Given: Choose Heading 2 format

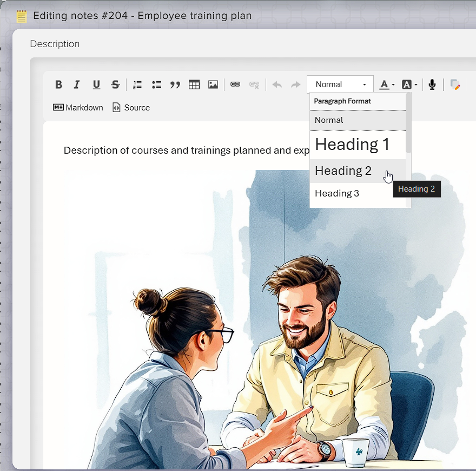Looking at the screenshot, I should [358, 171].
